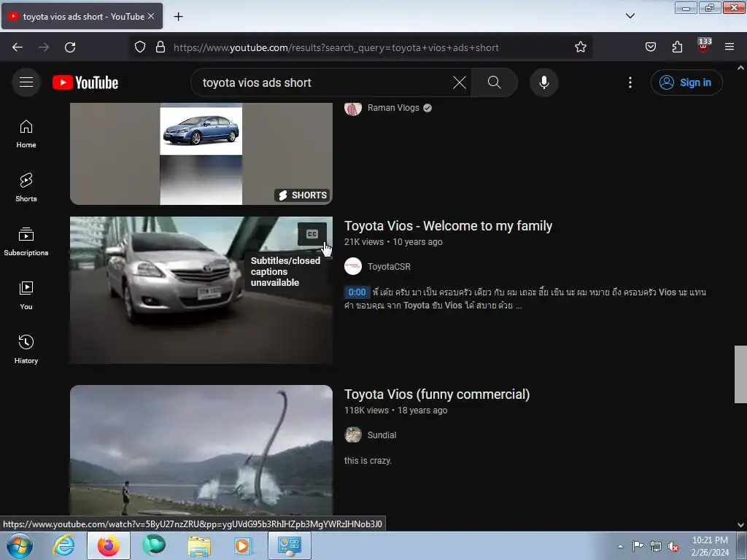The image size is (747, 560).
Task: Open the Windows Start menu
Action: (19, 545)
